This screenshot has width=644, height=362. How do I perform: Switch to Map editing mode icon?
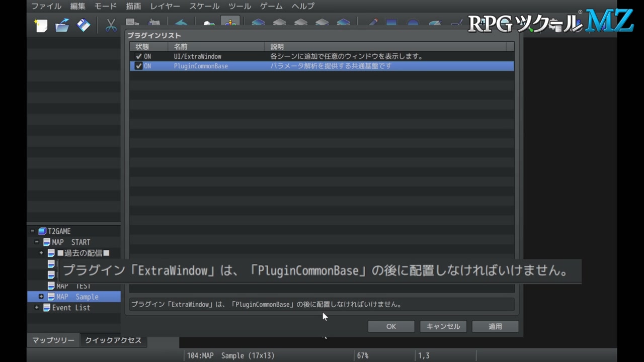209,23
